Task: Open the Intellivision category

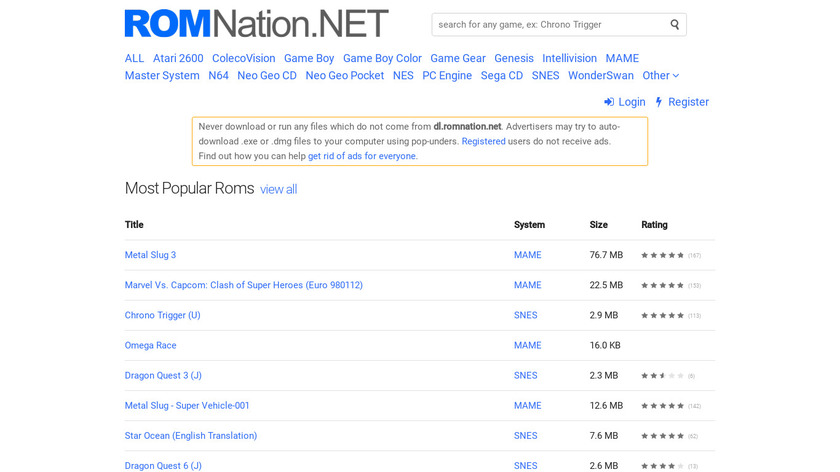Action: click(569, 58)
